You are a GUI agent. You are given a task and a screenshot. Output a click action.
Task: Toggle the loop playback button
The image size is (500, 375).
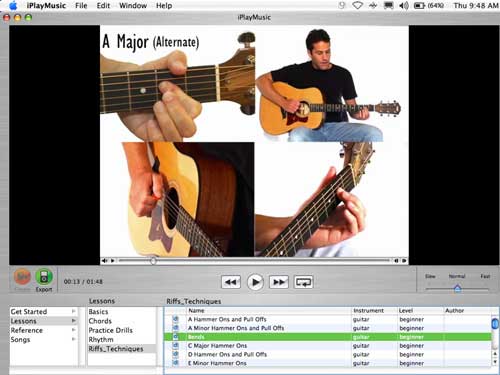(x=303, y=282)
